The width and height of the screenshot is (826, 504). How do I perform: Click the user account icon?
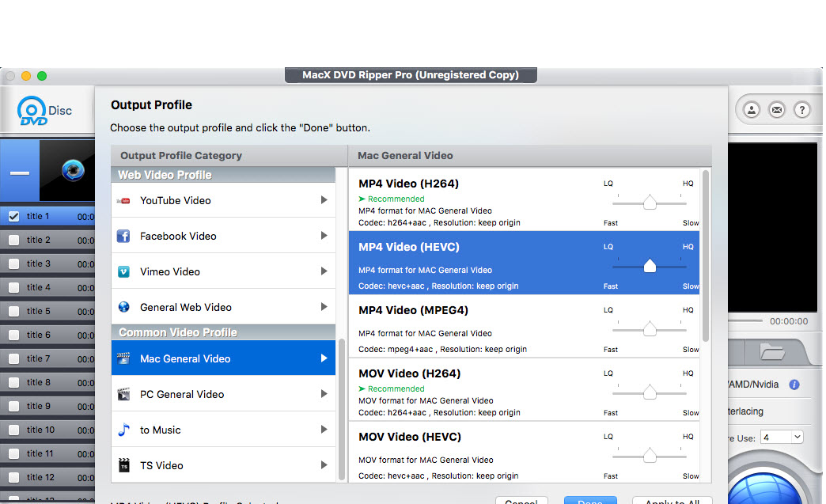[x=752, y=110]
